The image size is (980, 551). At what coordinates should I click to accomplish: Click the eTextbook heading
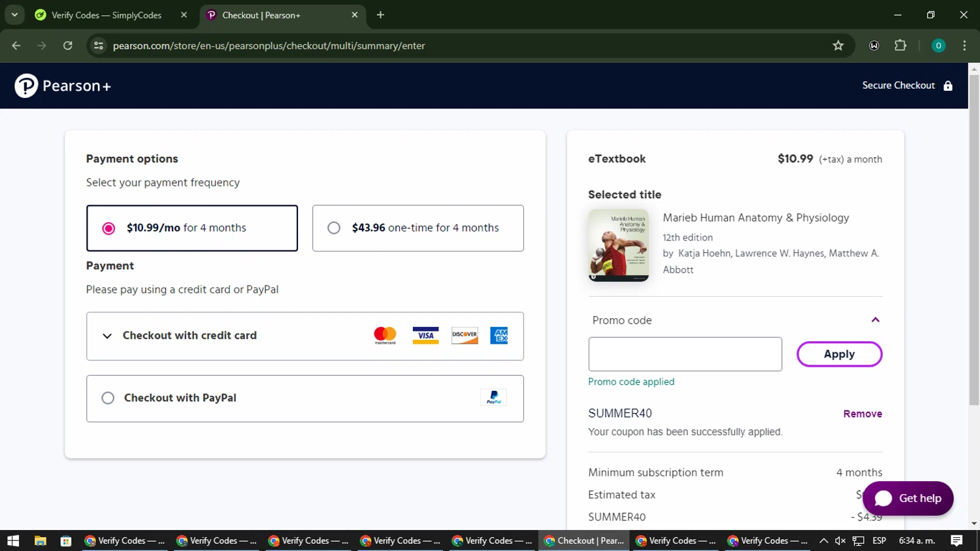(x=617, y=159)
